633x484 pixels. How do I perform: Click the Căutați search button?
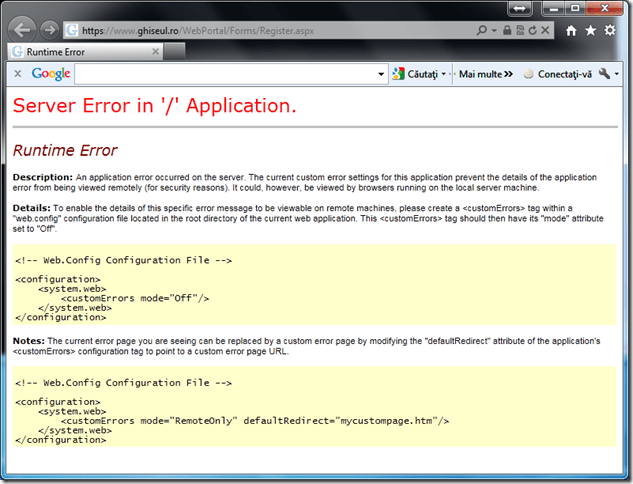pos(419,74)
